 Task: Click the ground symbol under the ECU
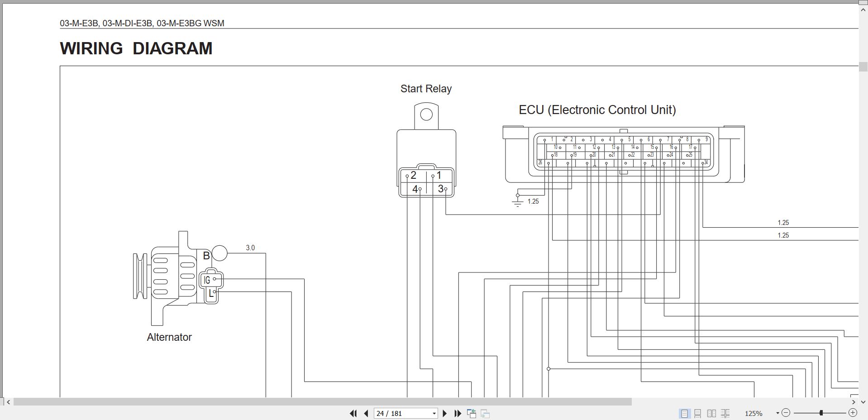tap(517, 201)
